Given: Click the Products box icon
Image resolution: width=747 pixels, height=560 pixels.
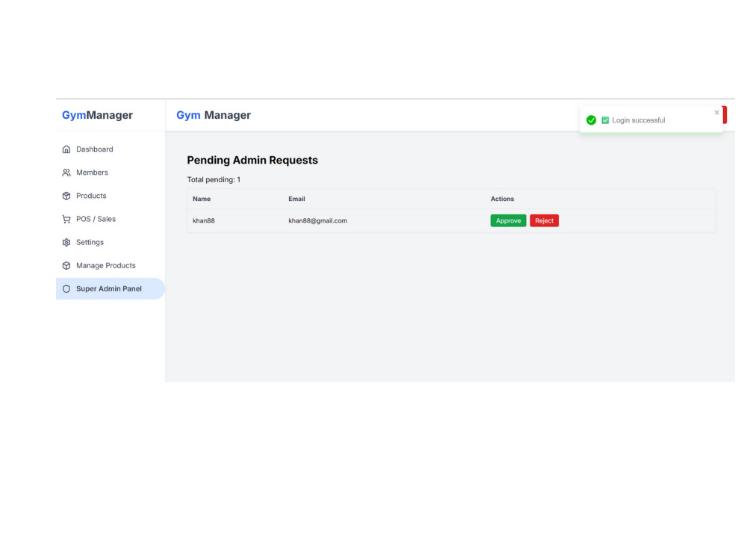Looking at the screenshot, I should click(x=66, y=196).
